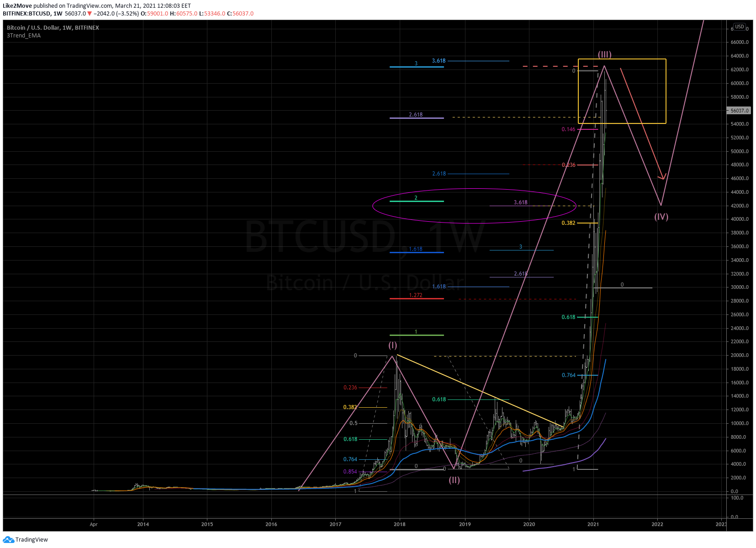
Task: Click the 2015 label on the time axis
Action: tap(207, 524)
